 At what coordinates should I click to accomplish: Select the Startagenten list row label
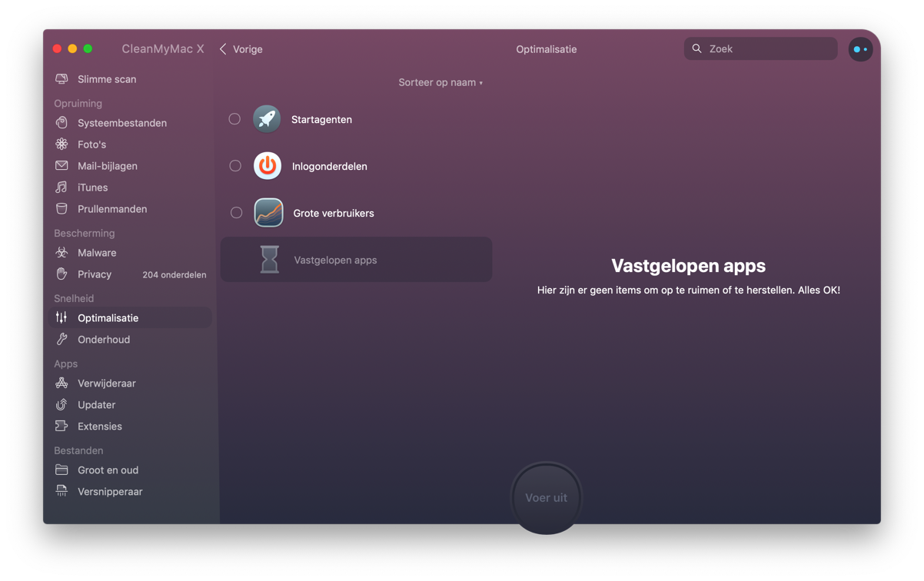(x=321, y=120)
